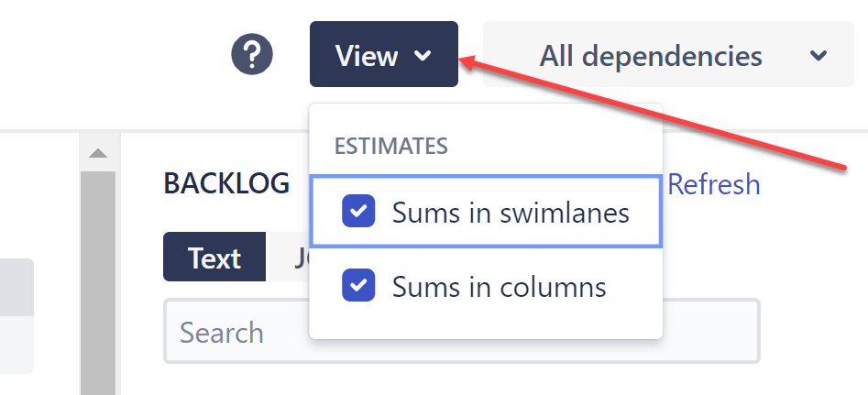868x395 pixels.
Task: Click the white row below the gray left item
Action: 16,346
